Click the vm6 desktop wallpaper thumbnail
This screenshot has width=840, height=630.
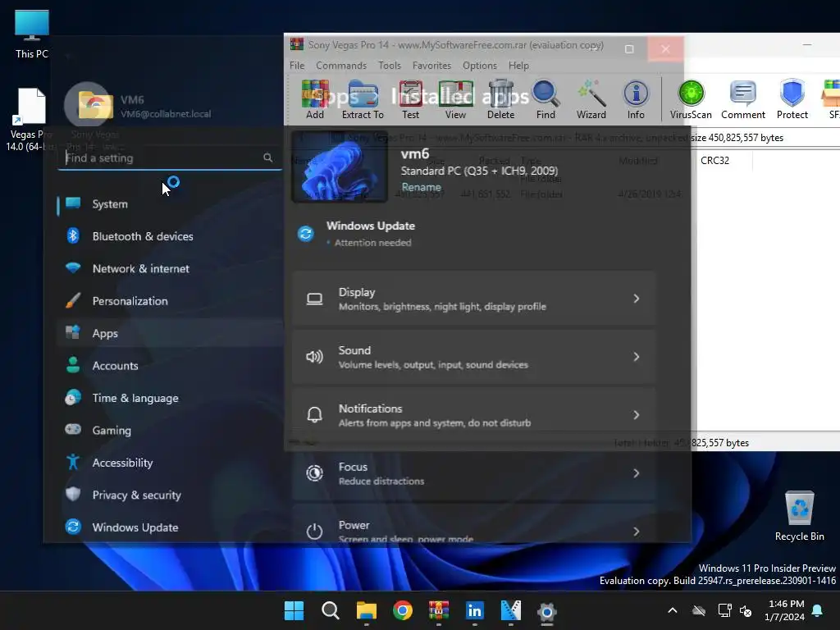tap(339, 168)
